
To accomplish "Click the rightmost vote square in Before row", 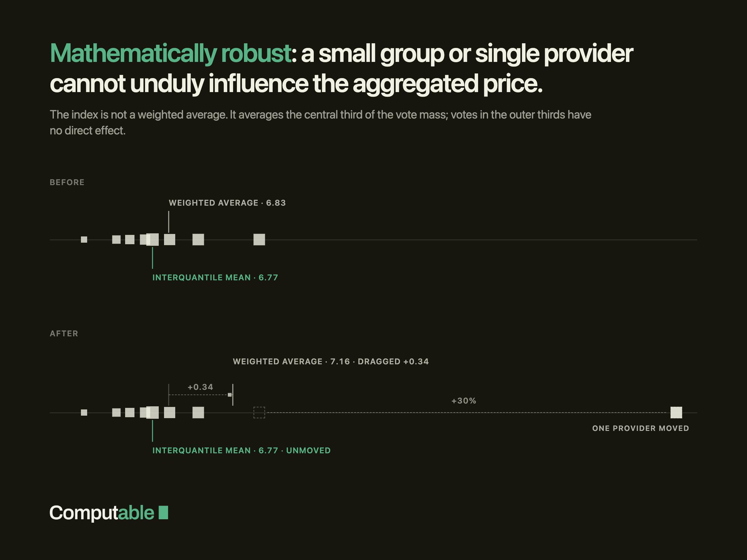I will click(259, 240).
